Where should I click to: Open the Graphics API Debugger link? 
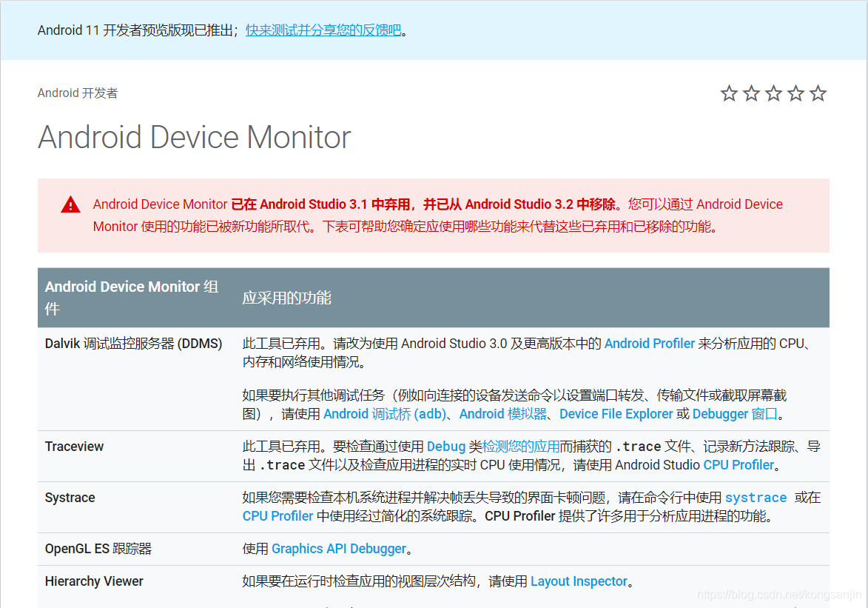339,549
